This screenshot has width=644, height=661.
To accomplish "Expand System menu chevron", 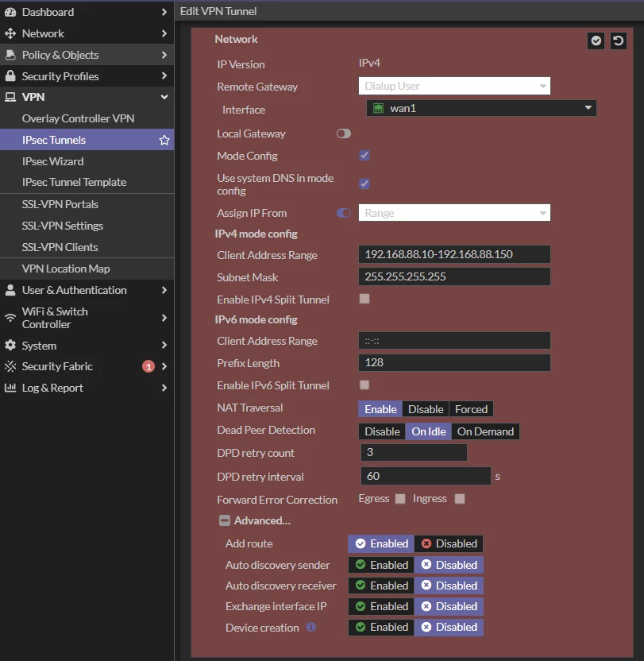I will [164, 346].
